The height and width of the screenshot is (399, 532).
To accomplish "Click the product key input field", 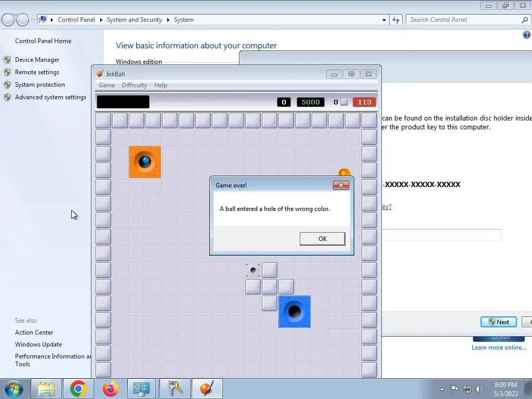I will coord(441,235).
